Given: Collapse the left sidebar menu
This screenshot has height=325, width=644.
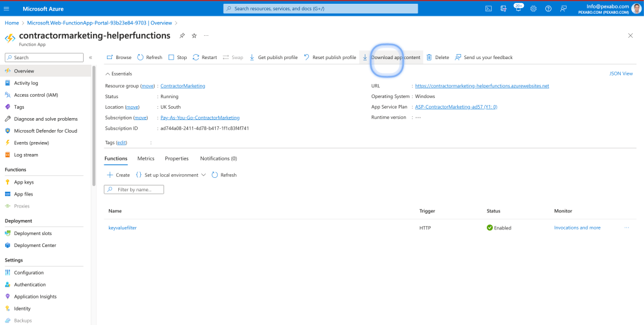Looking at the screenshot, I should 91,57.
